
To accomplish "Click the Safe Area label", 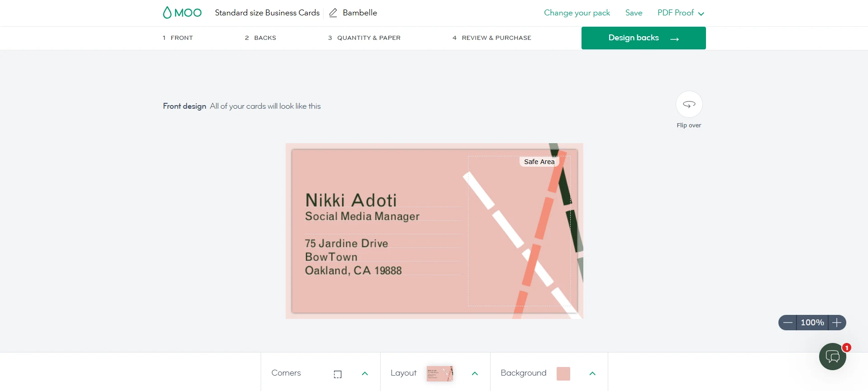I will [539, 162].
